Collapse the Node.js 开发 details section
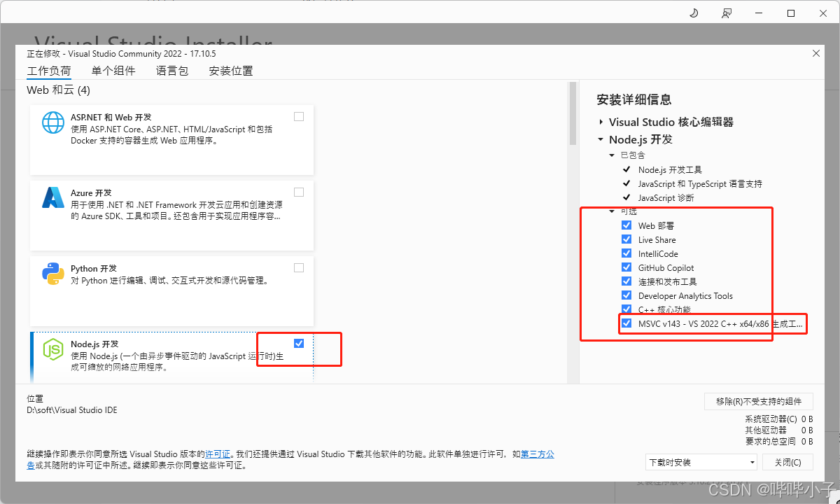 [x=601, y=139]
